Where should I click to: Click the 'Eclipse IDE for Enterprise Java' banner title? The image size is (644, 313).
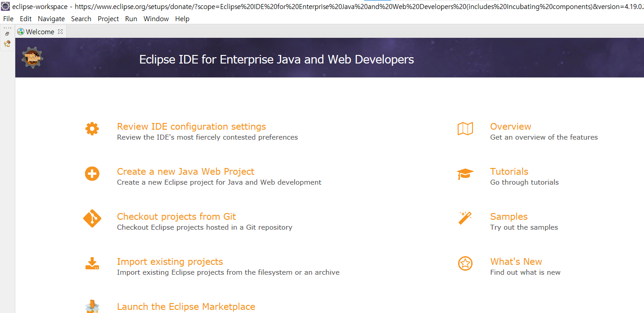coord(276,59)
